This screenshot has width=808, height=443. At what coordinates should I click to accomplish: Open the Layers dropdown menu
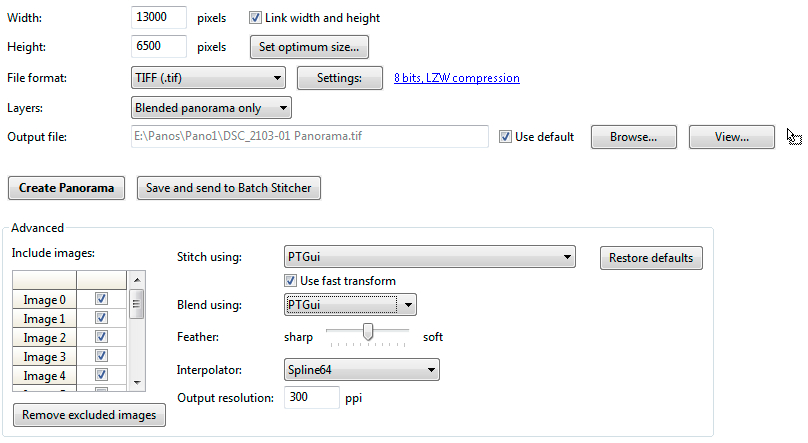click(211, 108)
